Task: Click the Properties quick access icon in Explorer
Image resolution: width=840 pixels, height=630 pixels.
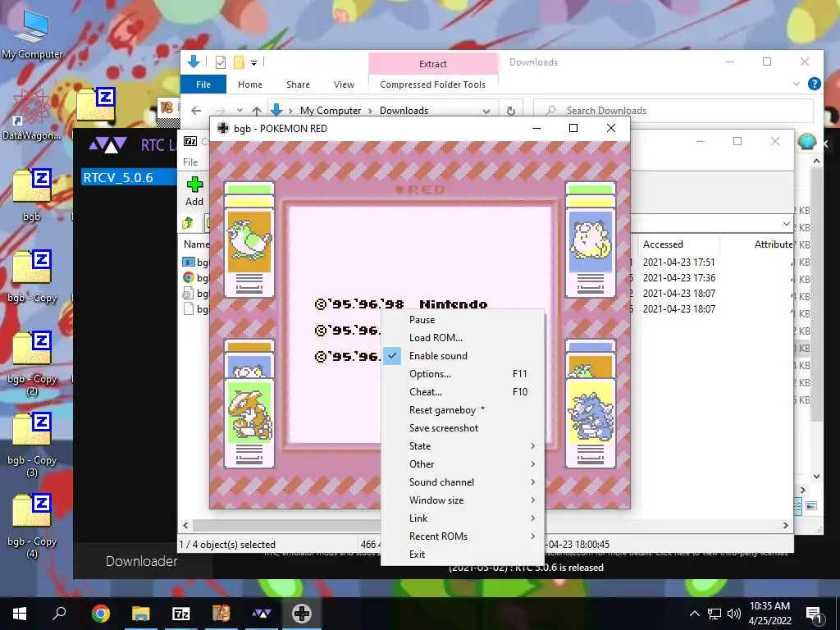Action: (x=220, y=62)
